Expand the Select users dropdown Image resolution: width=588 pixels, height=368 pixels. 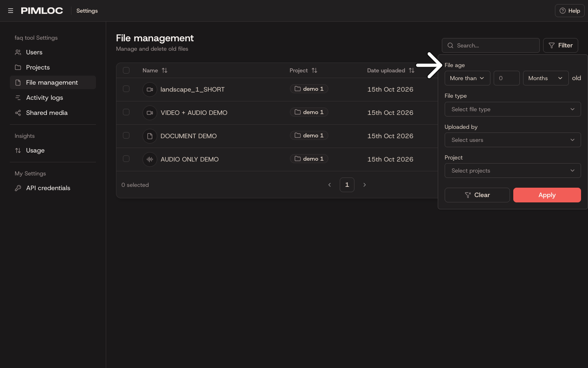point(512,140)
